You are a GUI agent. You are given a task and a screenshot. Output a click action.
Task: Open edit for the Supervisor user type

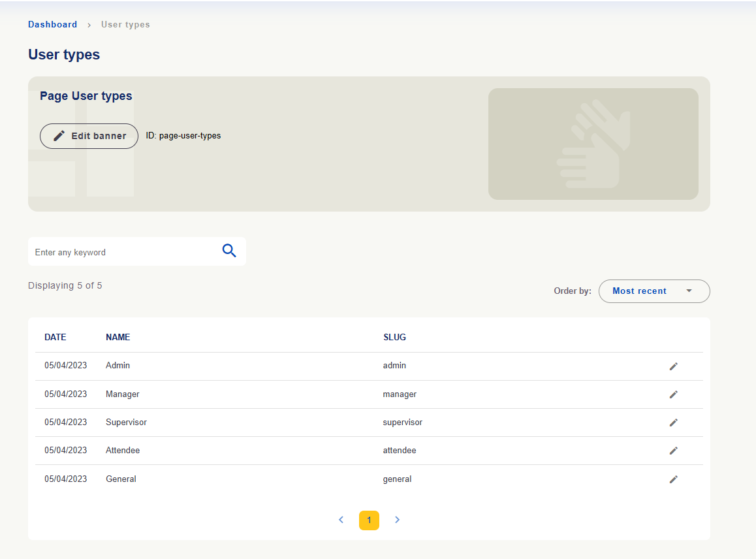(x=674, y=423)
